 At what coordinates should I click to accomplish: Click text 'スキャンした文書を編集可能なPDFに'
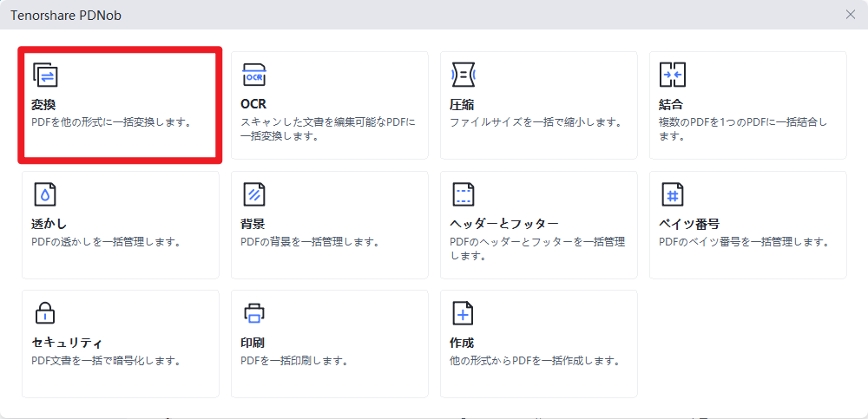(x=328, y=121)
